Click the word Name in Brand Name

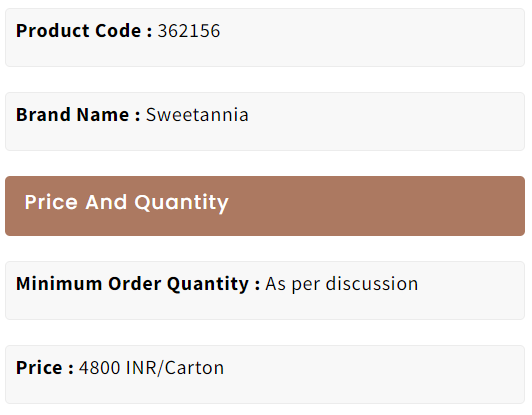[103, 115]
